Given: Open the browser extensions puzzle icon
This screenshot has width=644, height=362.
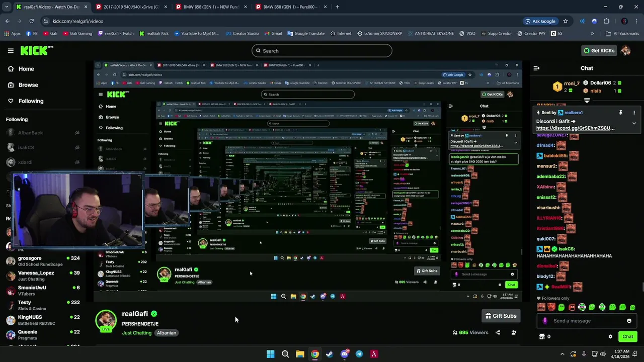Looking at the screenshot, I should coord(606,21).
